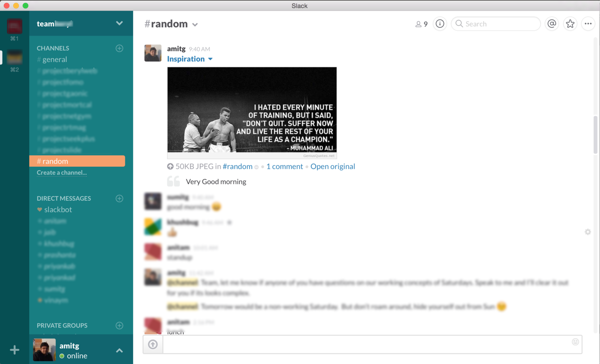
Task: Click amitg's avatar on the Inspiration post
Action: pyautogui.click(x=153, y=53)
